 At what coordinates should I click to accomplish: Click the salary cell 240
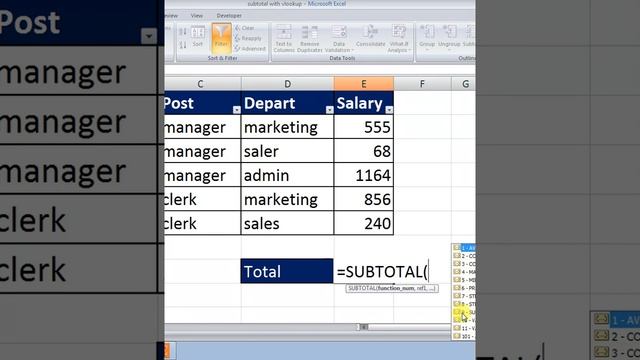364,223
